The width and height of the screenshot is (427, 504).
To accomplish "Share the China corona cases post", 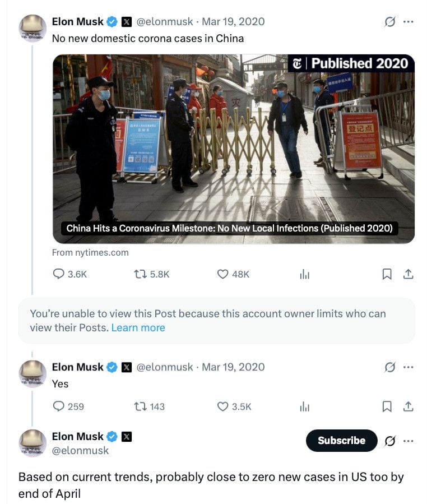I will pos(409,274).
